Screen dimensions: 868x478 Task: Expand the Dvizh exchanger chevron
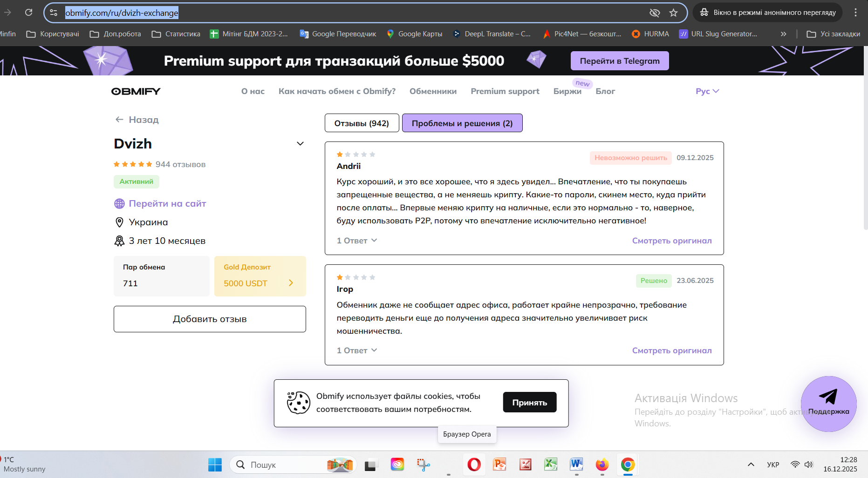(300, 144)
